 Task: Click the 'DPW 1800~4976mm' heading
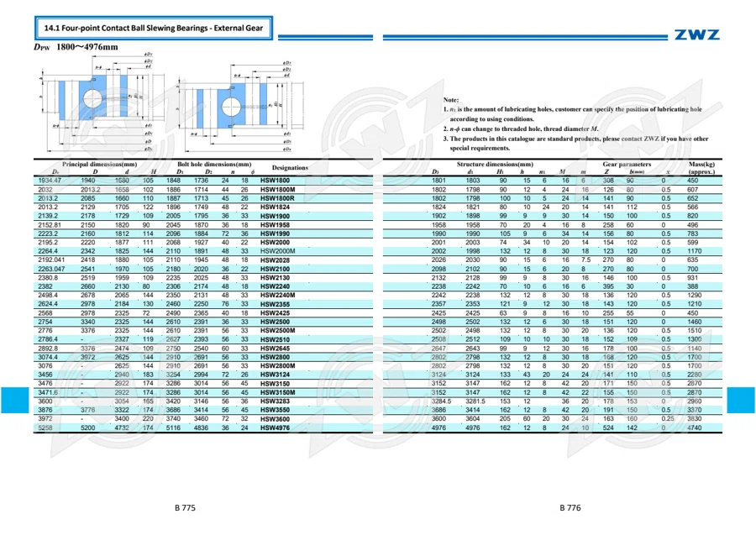(76, 47)
